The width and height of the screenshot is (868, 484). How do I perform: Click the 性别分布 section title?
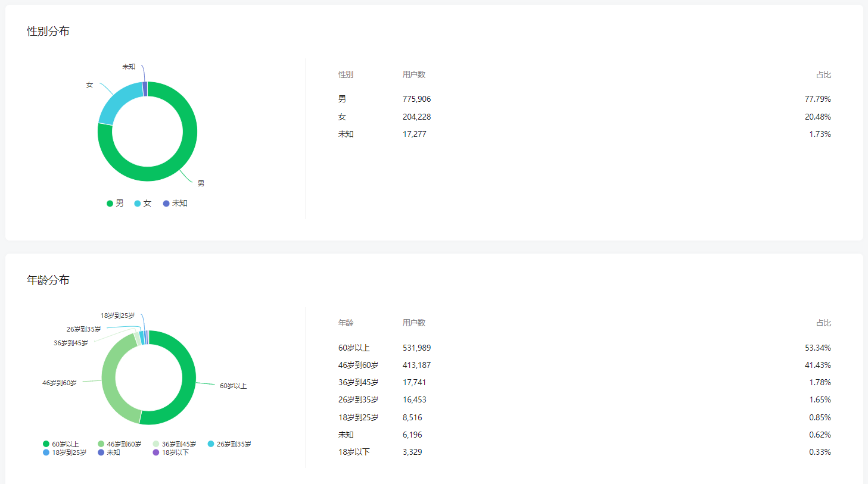tap(48, 32)
